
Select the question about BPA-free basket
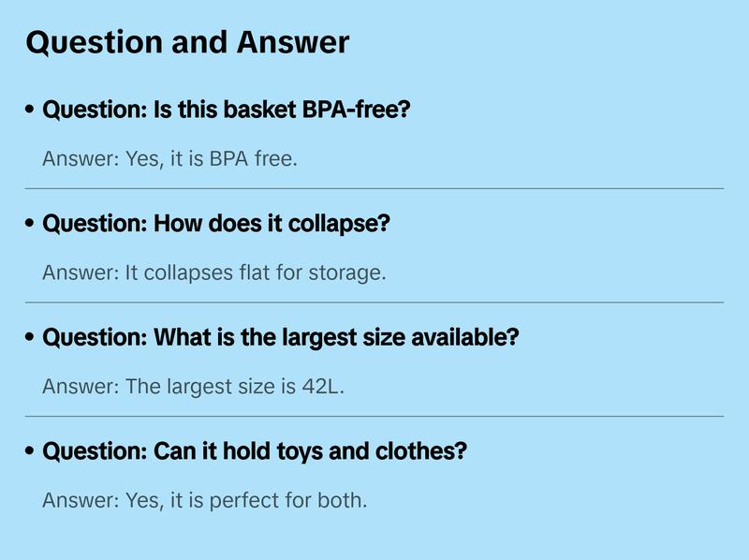227,110
